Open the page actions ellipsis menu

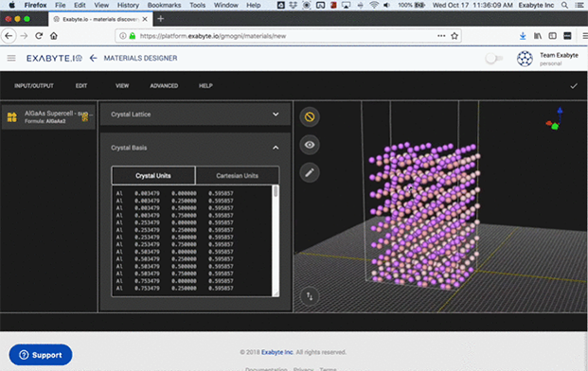tap(441, 36)
